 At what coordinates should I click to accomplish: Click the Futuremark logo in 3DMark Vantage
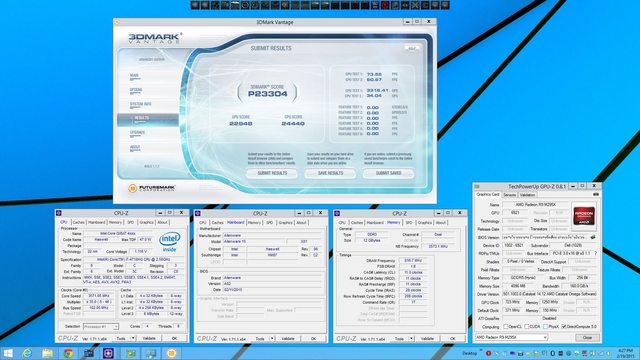point(151,188)
